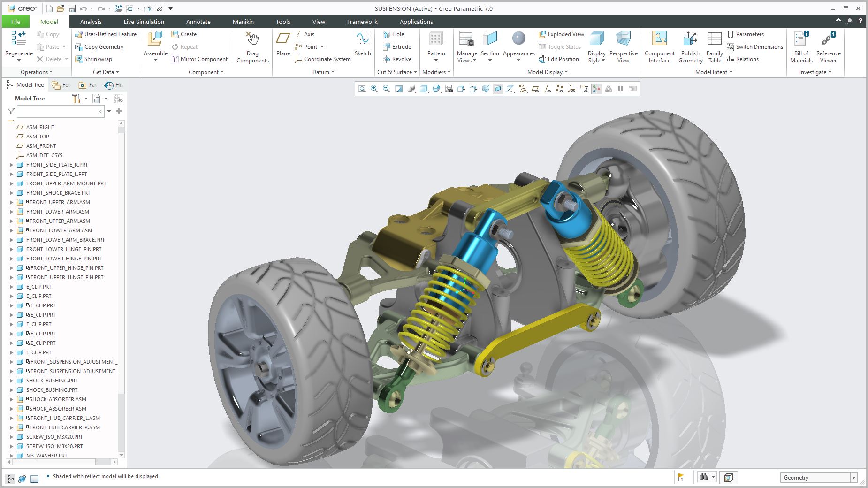
Task: Expand FRONT_SIDE_PLATE_R.PRT tree node
Action: pyautogui.click(x=12, y=165)
